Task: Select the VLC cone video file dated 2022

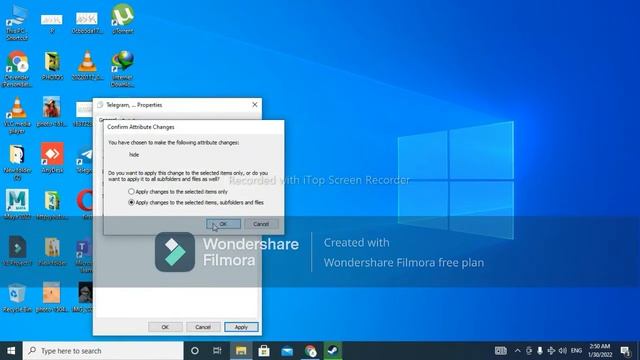Action: pyautogui.click(x=87, y=65)
